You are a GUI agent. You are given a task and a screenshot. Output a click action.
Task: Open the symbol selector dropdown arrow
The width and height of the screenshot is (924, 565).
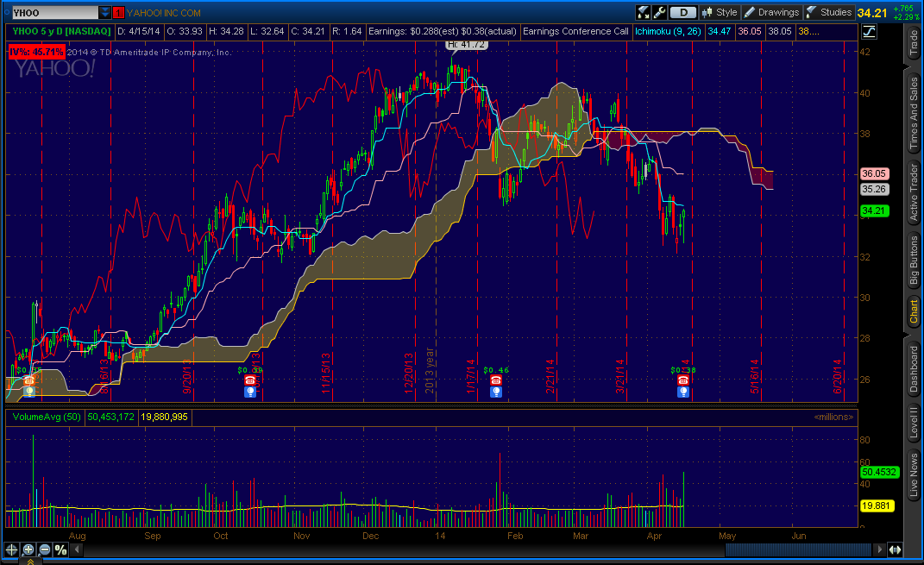coord(104,12)
